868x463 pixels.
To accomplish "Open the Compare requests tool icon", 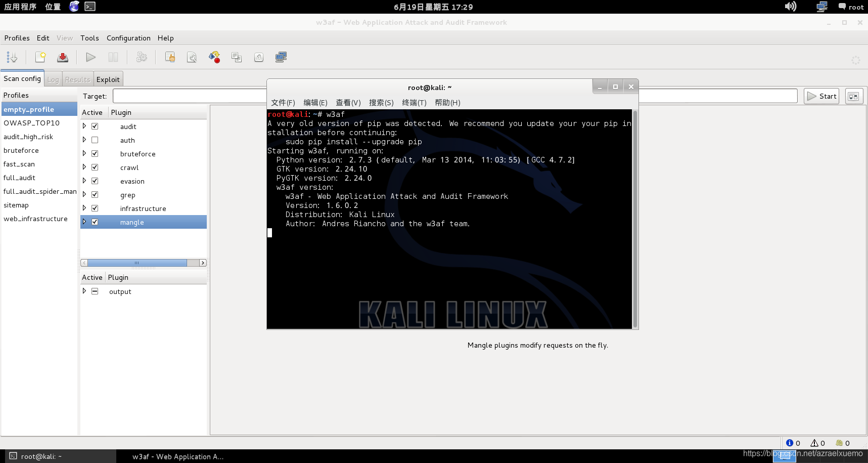I will 237,57.
